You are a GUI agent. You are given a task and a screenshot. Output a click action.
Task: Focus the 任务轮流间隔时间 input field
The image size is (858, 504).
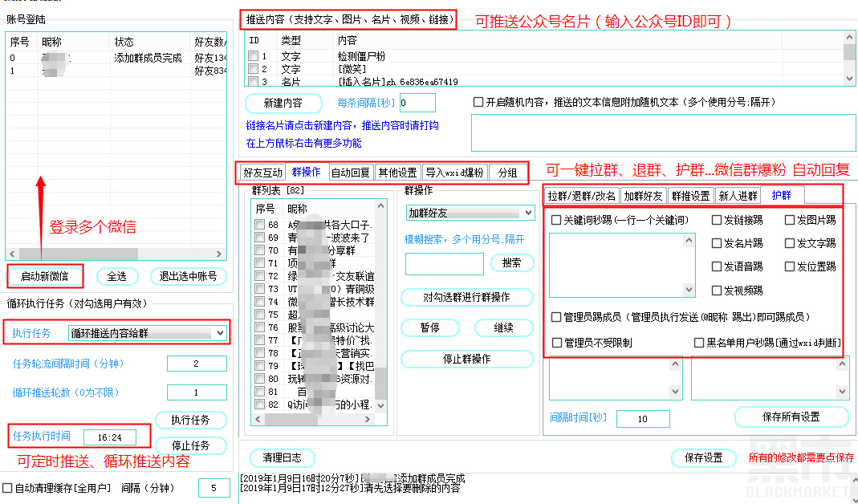click(197, 364)
